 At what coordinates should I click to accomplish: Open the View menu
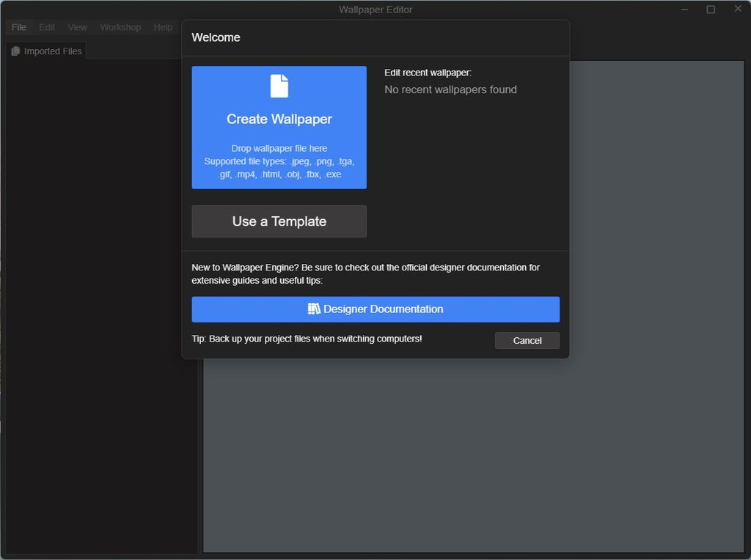click(x=77, y=27)
